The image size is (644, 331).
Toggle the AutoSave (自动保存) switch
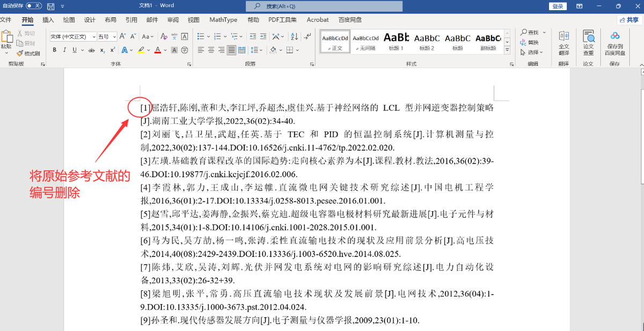pyautogui.click(x=33, y=6)
